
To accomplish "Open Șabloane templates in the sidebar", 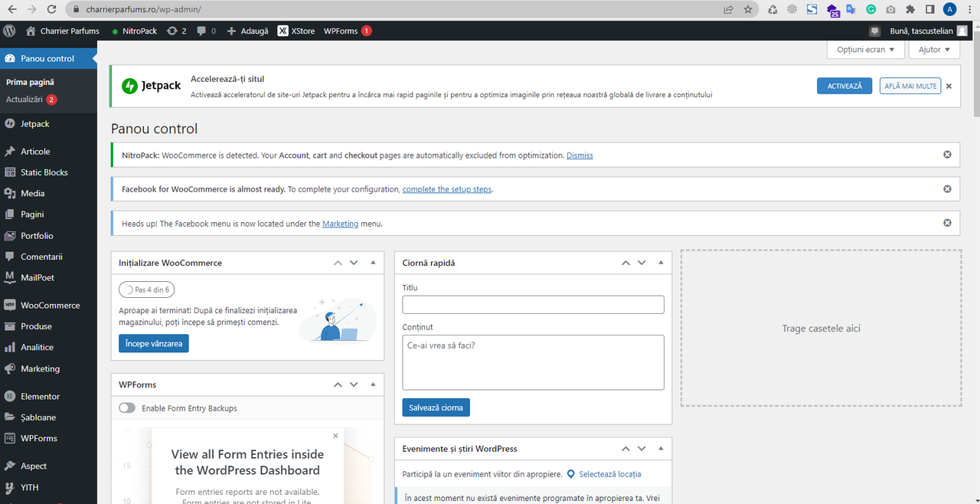I will coord(48,417).
